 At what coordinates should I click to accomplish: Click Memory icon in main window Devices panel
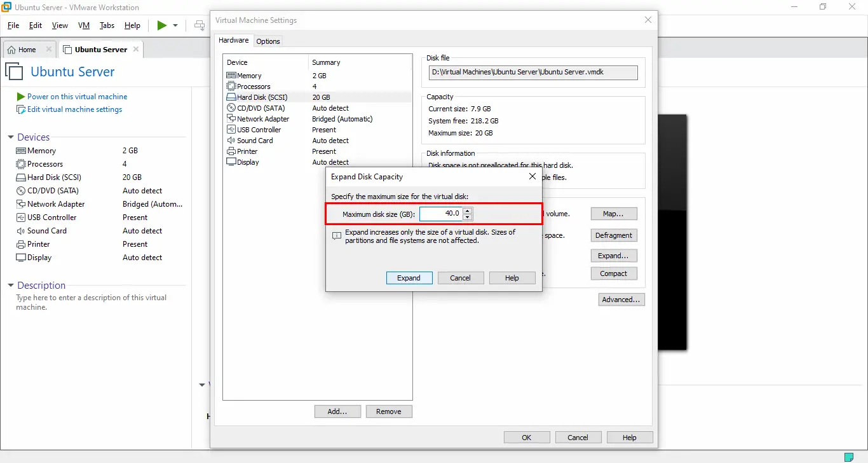coord(21,151)
